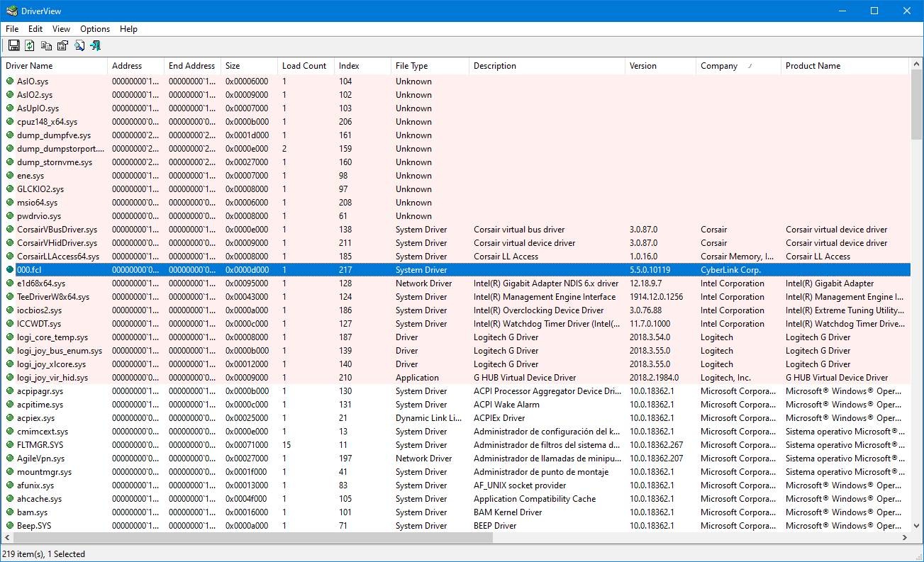This screenshot has height=562, width=924.
Task: Click the Exit toolbar icon
Action: (96, 46)
